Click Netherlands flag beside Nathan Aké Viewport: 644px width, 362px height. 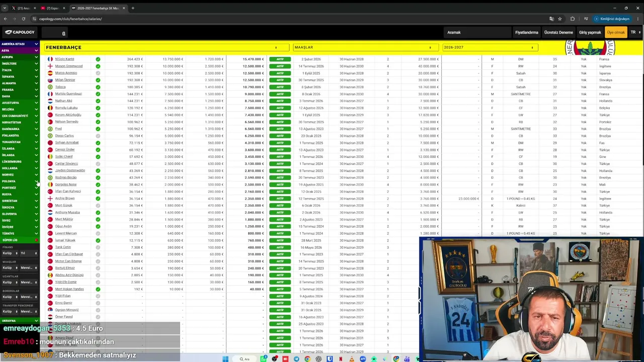50,101
